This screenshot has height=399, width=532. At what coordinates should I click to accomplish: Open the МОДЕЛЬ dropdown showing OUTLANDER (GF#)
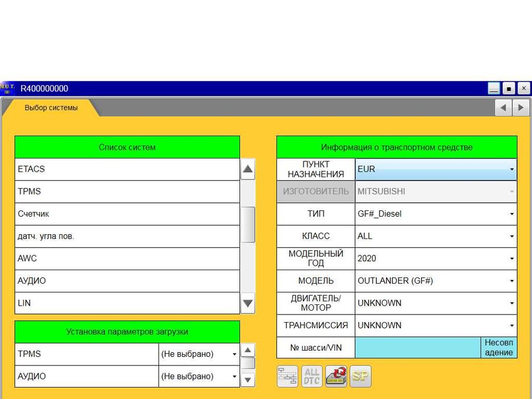point(436,281)
